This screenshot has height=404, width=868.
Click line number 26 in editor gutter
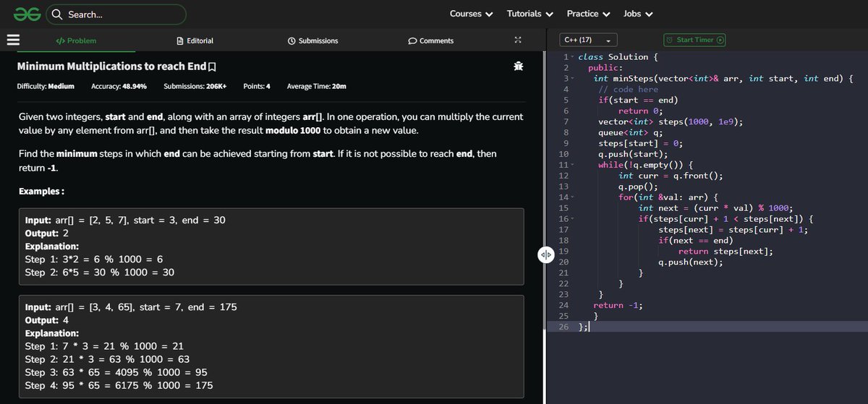(x=565, y=327)
